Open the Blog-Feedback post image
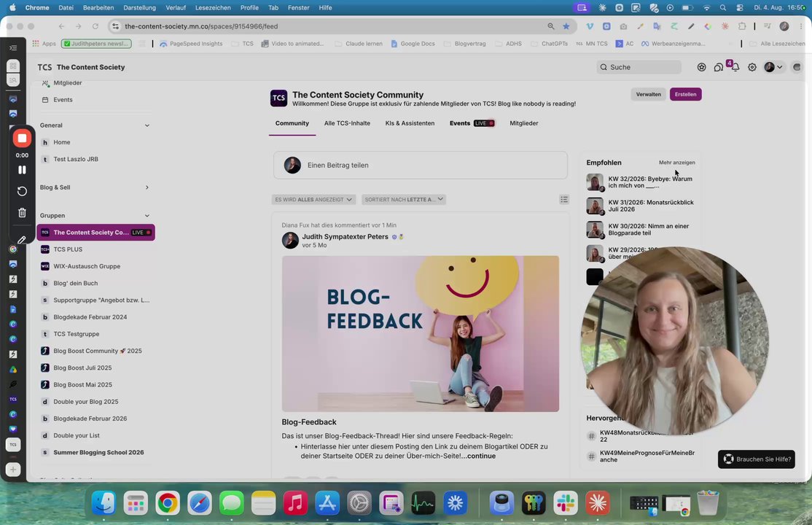Screen dimensions: 812x525 coord(420,334)
